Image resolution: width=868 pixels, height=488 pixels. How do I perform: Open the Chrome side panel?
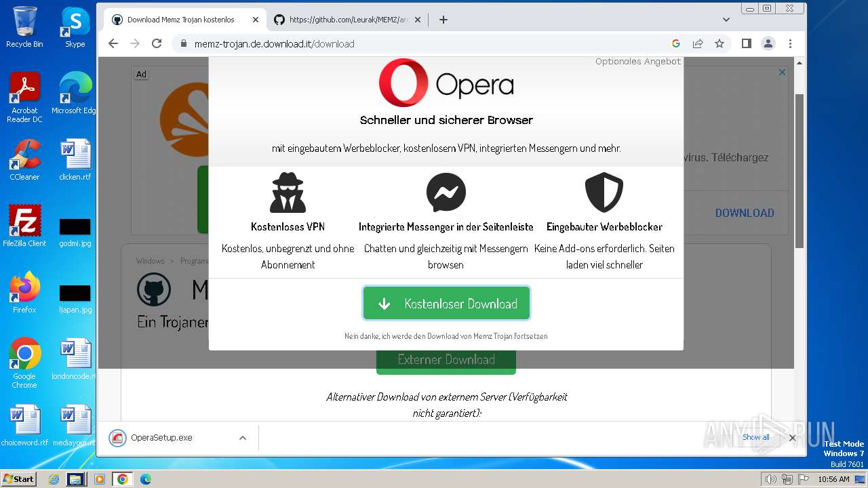coord(747,43)
